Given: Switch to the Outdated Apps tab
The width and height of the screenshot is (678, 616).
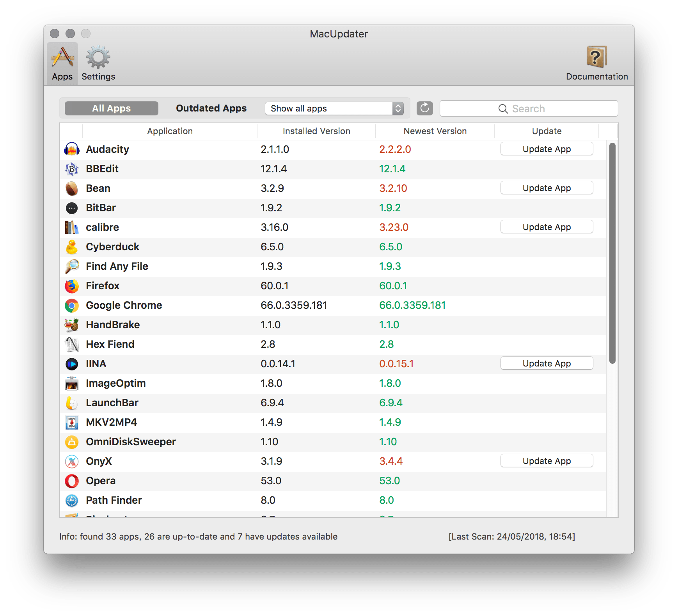Looking at the screenshot, I should pos(211,108).
